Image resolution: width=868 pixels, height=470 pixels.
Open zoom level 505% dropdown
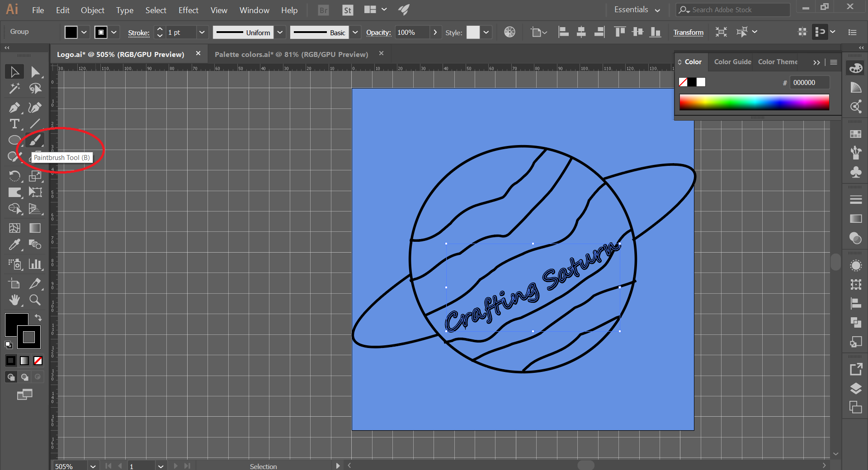tap(93, 466)
